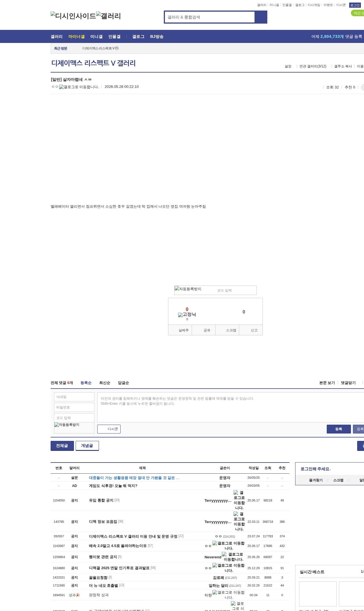Open recent visit 디제이맥스리스펙트V

(x=99, y=48)
